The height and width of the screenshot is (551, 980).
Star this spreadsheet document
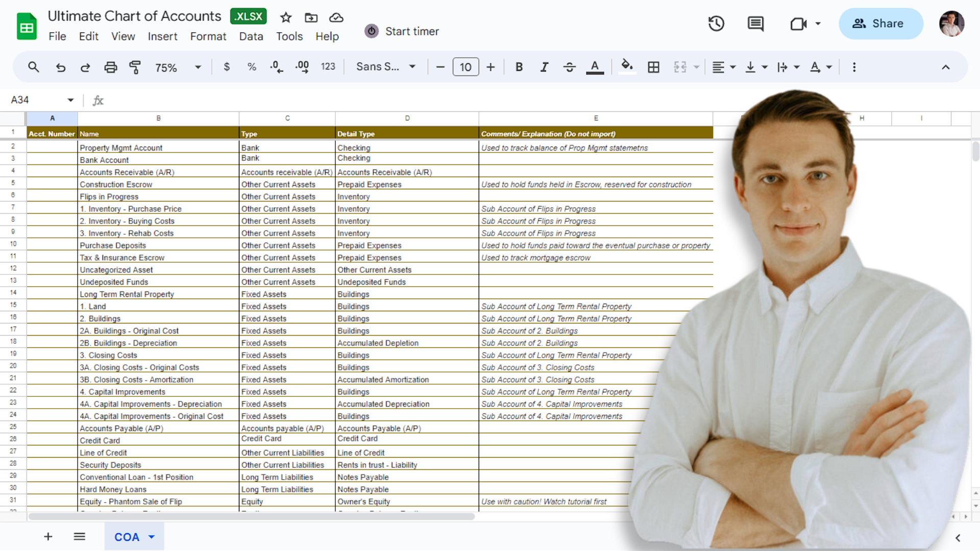click(x=286, y=18)
